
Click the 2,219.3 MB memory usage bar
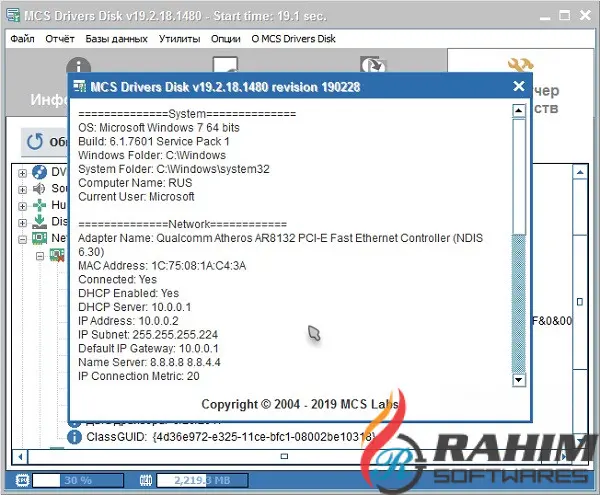tap(202, 480)
